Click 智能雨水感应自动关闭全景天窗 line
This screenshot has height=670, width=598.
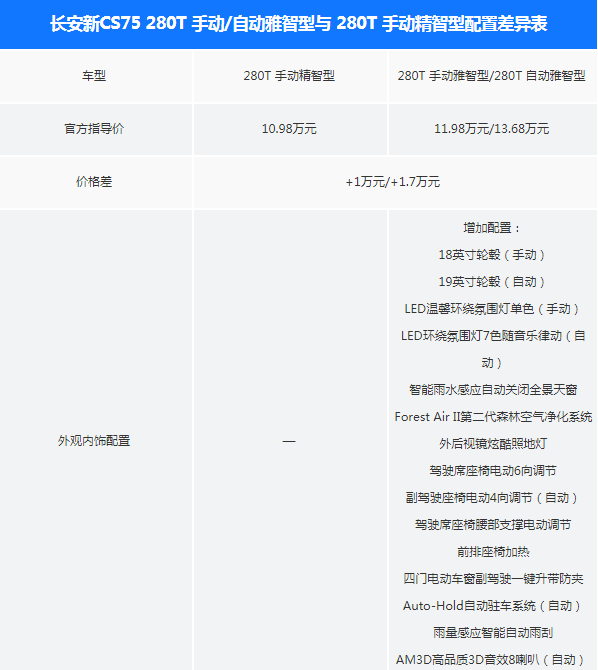[x=493, y=390]
